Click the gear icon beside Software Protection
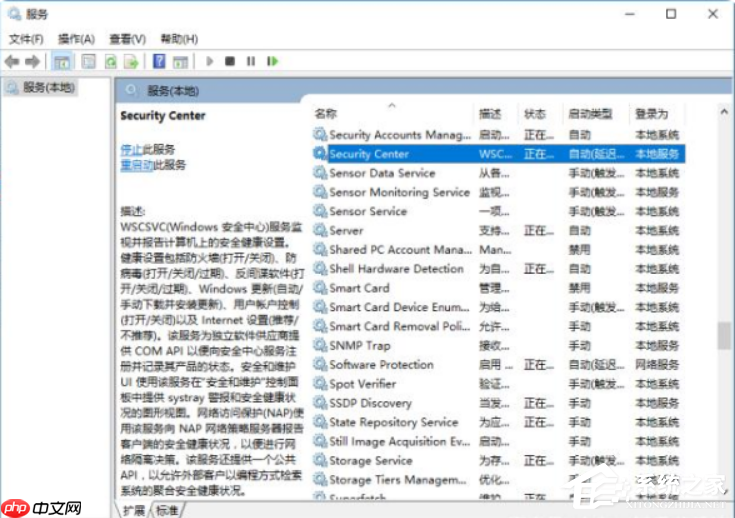 (x=320, y=364)
